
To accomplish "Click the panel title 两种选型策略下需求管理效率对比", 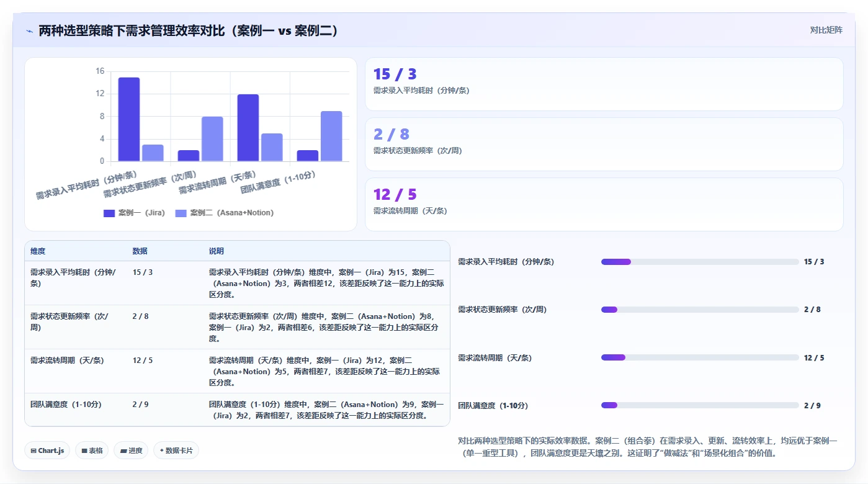I will [x=189, y=30].
